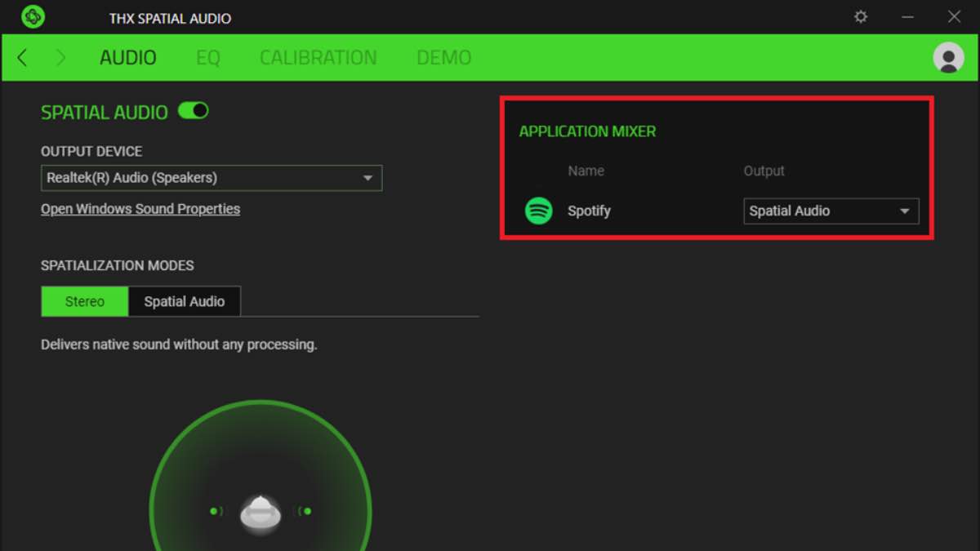Switch to the EQ tab
This screenshot has width=980, height=551.
click(x=208, y=57)
